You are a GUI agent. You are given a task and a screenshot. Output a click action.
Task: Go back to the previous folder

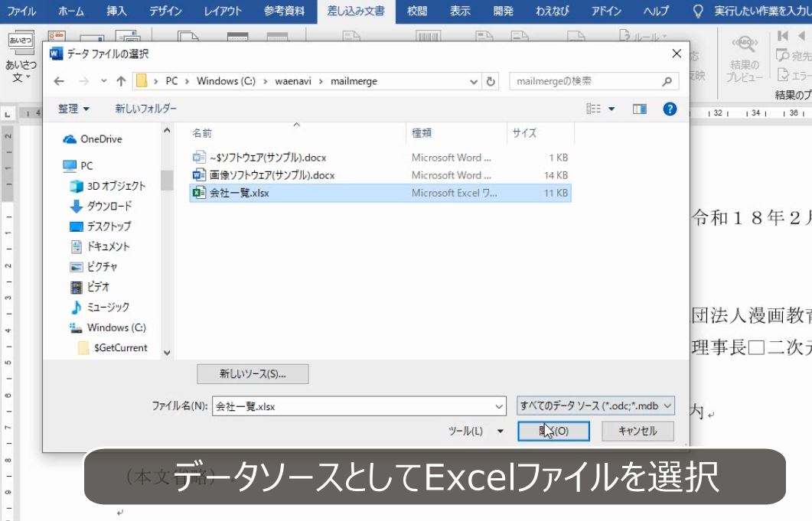pyautogui.click(x=58, y=80)
